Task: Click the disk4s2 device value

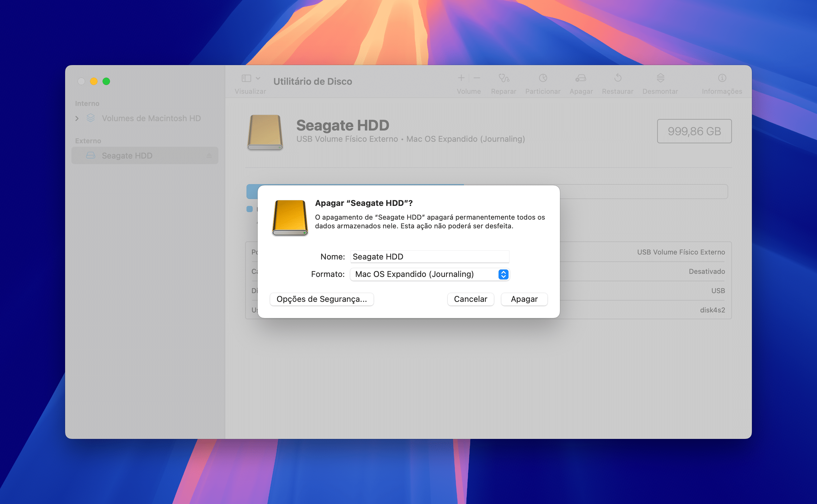Action: [712, 310]
